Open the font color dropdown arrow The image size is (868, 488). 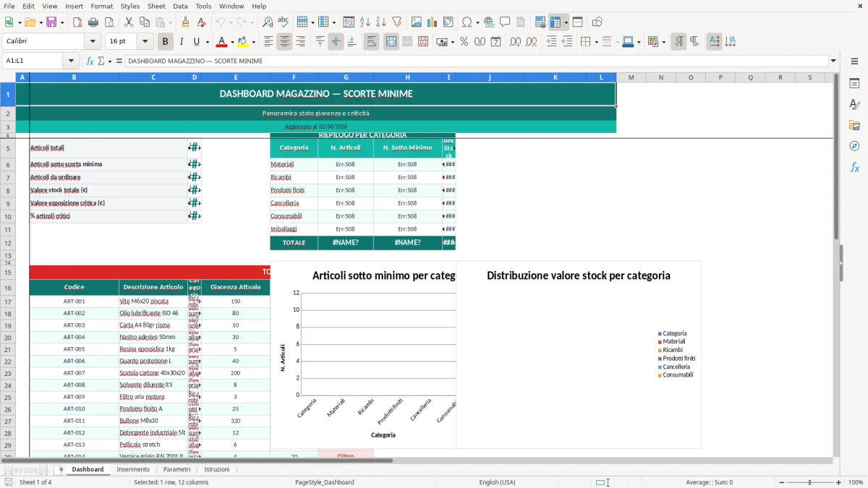click(x=233, y=42)
